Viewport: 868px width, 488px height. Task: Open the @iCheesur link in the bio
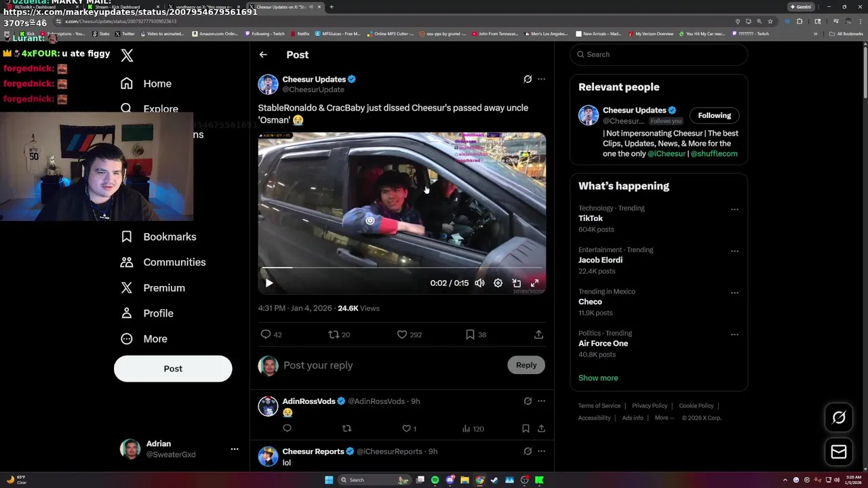click(x=667, y=154)
